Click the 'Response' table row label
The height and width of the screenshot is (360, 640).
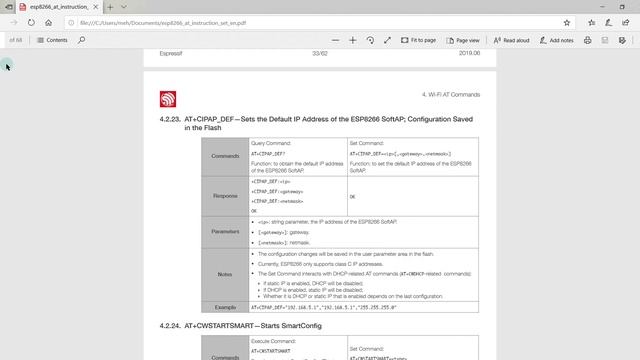pyautogui.click(x=225, y=196)
